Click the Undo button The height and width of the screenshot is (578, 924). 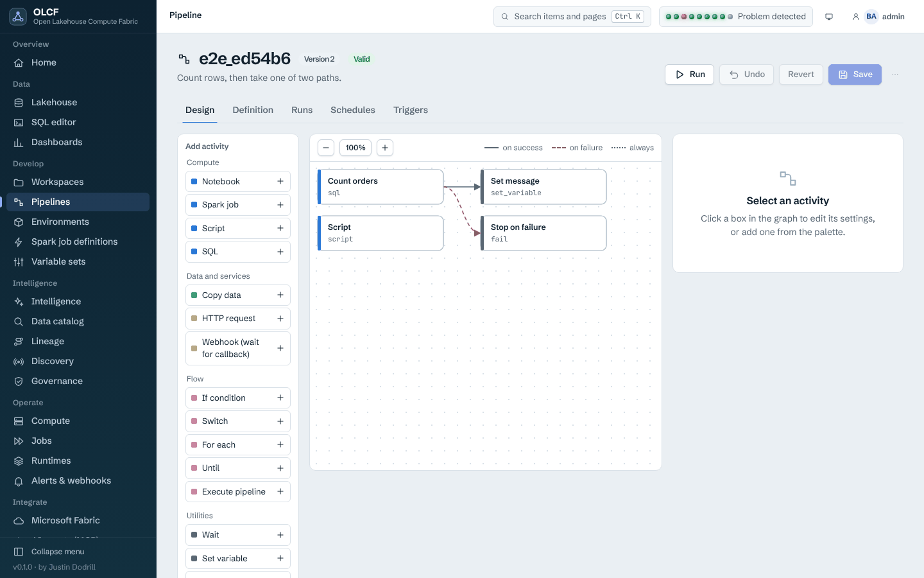(746, 74)
